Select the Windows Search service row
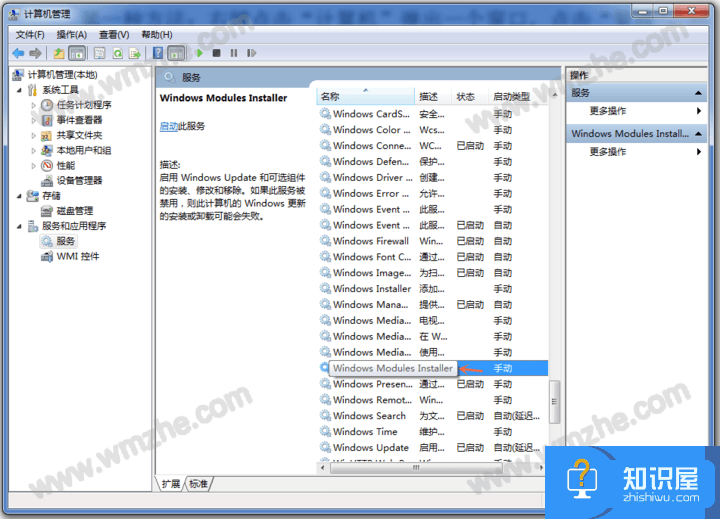 pos(432,416)
